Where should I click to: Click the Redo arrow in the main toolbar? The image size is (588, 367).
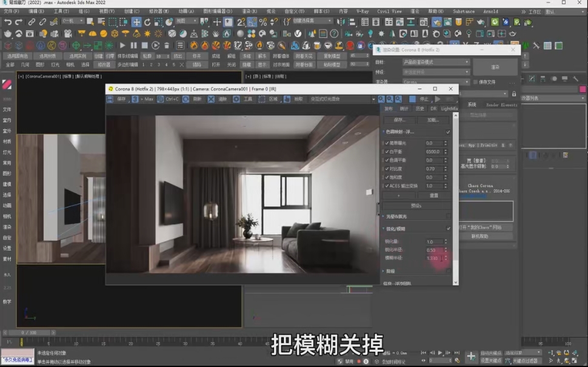[18, 22]
